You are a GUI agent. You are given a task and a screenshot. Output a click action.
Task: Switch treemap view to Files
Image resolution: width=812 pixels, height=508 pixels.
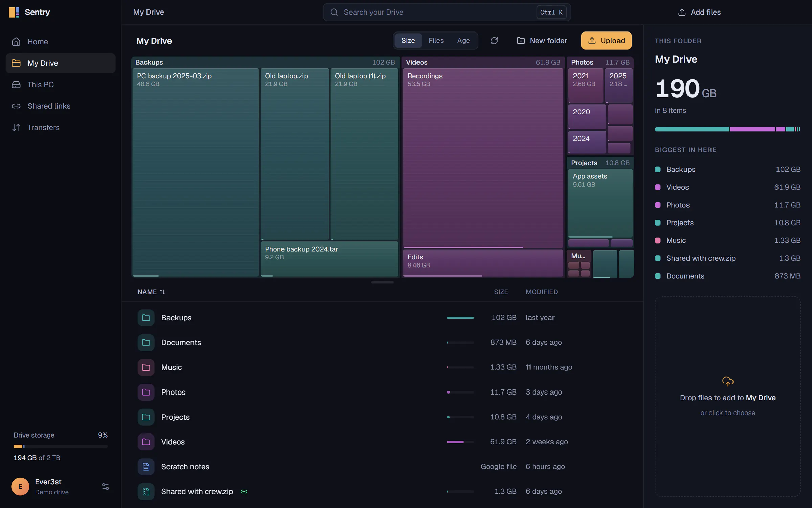(x=436, y=41)
